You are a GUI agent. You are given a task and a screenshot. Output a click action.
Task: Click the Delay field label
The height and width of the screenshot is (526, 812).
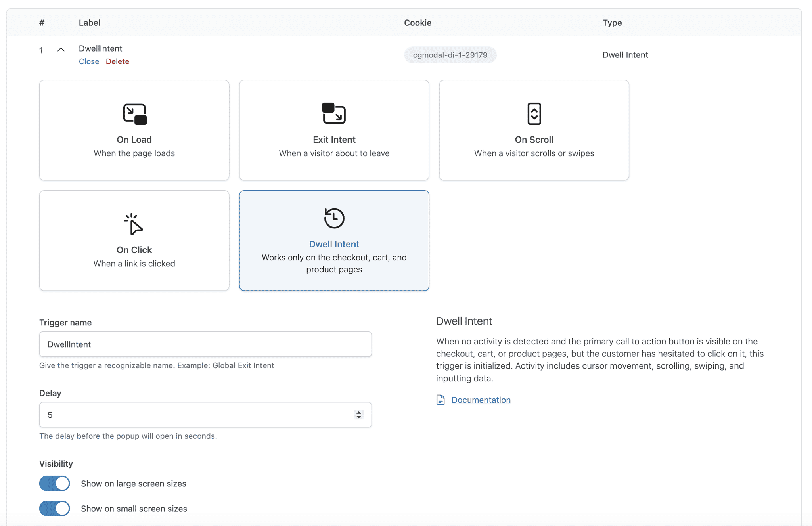pyautogui.click(x=50, y=393)
